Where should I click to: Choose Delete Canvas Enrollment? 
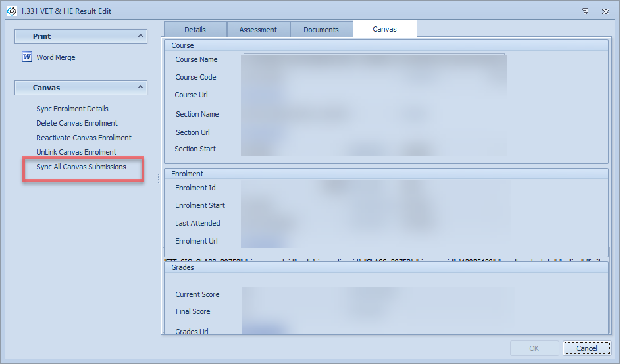tap(77, 123)
